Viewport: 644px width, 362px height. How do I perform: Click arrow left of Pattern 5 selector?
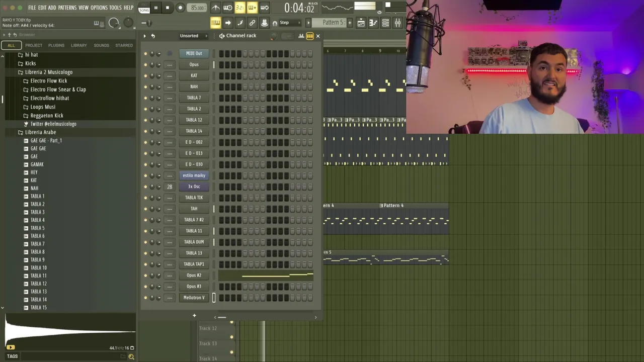308,23
